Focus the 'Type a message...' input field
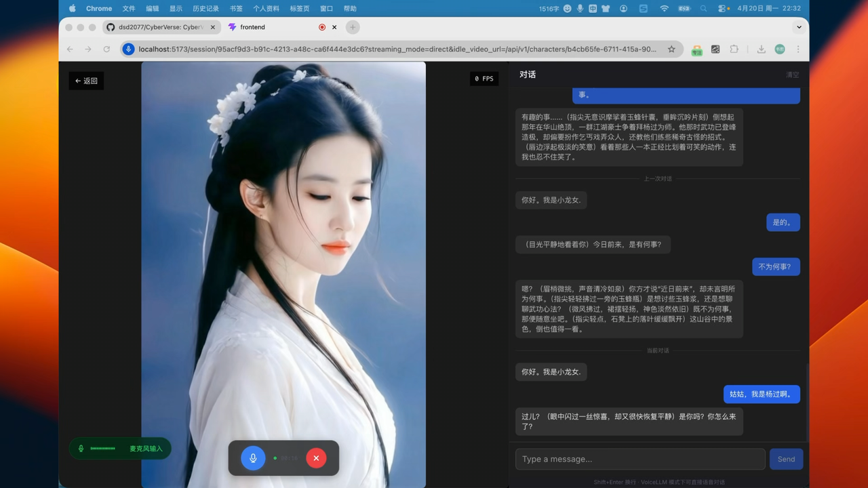The height and width of the screenshot is (488, 868). coord(640,459)
